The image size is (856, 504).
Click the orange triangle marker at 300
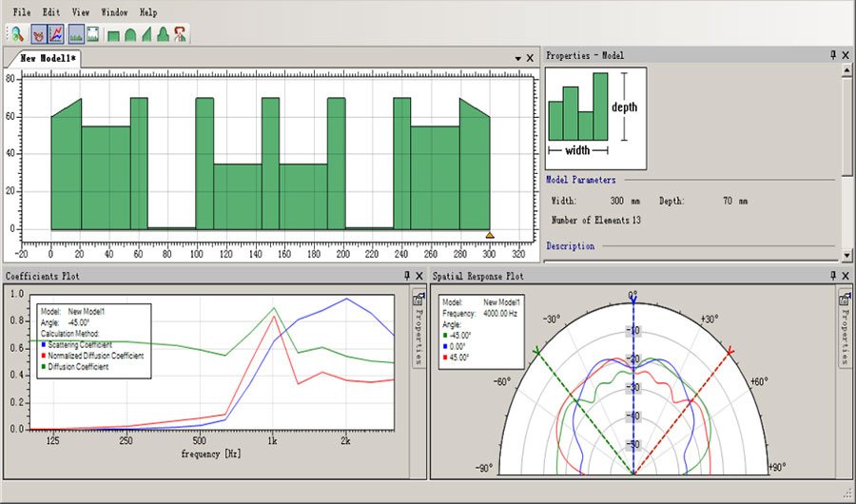point(490,235)
